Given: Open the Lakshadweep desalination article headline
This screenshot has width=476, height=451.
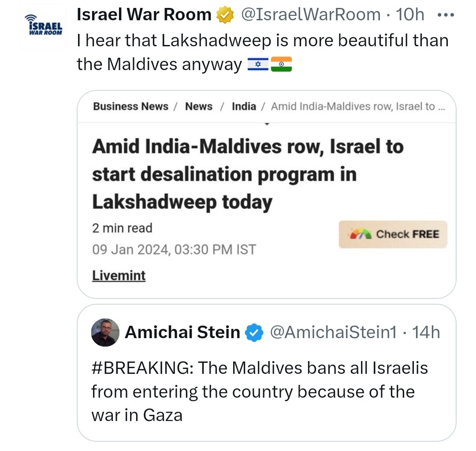Looking at the screenshot, I should click(x=247, y=174).
